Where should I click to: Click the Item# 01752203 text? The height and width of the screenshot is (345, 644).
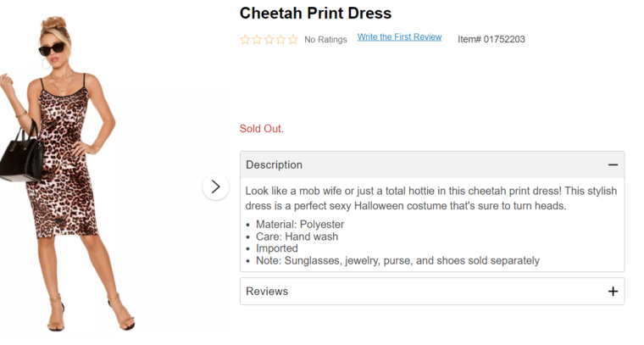coord(491,39)
